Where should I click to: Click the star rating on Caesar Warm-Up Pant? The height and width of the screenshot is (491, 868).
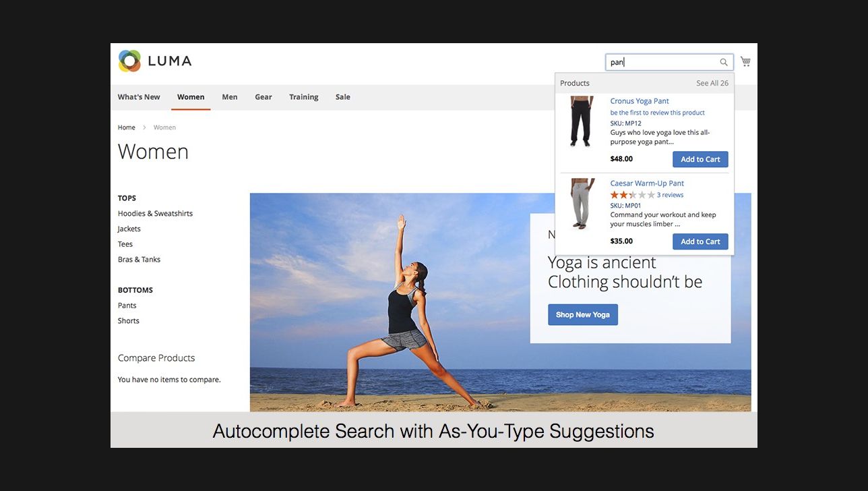[631, 194]
